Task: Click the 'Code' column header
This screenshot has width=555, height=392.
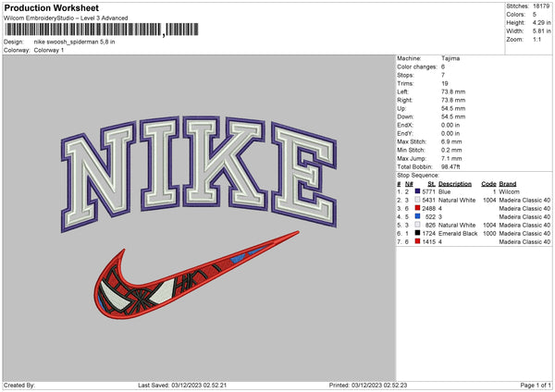Action: pyautogui.click(x=488, y=184)
